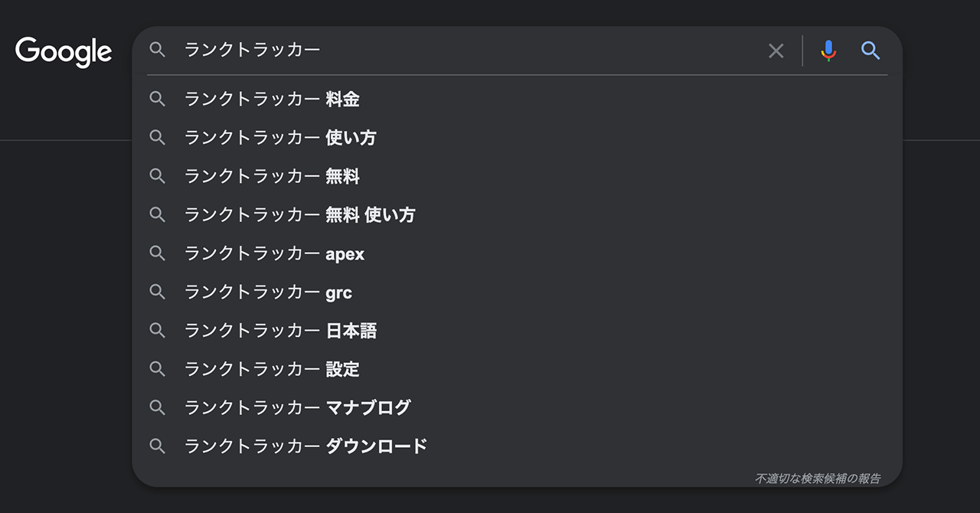Pick the ランクトラッカー 無料 使い方 suggestion
This screenshot has height=513, width=980.
click(x=299, y=215)
